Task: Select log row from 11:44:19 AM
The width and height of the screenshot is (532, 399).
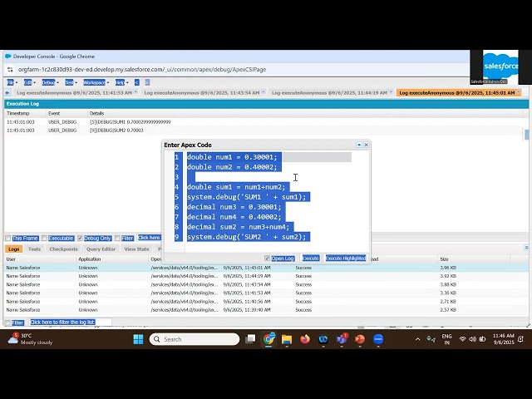Action: tap(264, 276)
